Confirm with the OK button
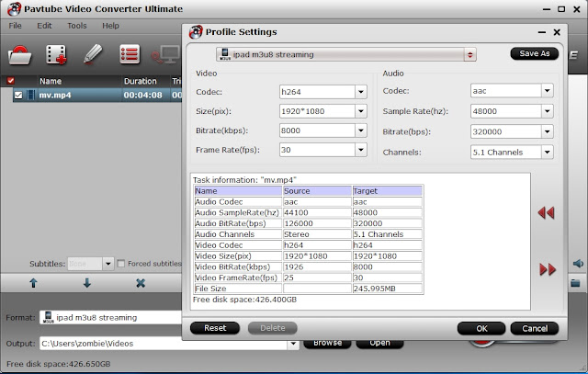The height and width of the screenshot is (374, 588). click(481, 329)
